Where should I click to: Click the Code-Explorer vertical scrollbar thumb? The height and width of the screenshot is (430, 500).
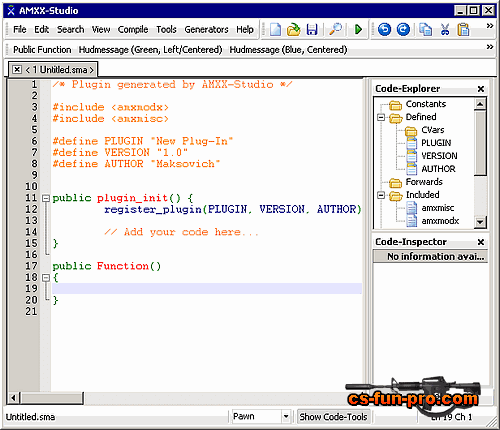click(480, 143)
